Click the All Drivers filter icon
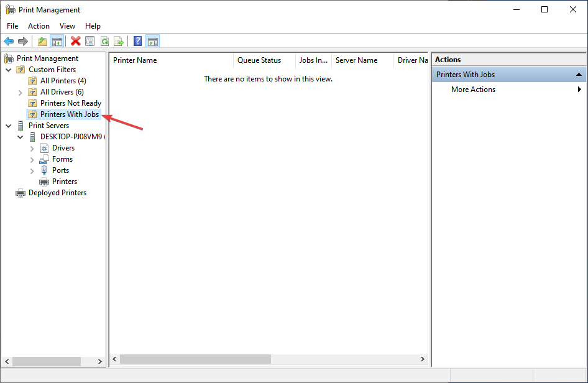Screen dimensions: 588x383 (x=32, y=92)
